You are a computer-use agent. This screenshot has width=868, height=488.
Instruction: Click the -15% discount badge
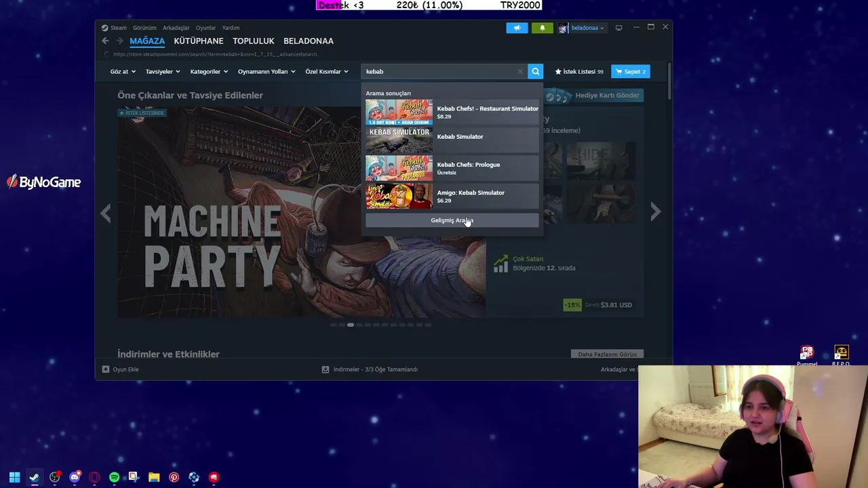pyautogui.click(x=572, y=305)
